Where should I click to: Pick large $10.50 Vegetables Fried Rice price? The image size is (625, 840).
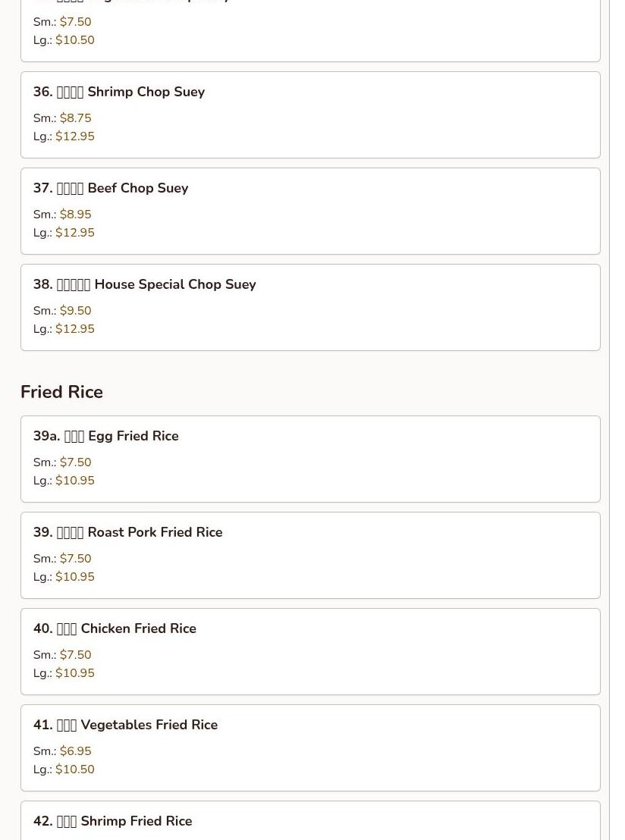coord(74,769)
